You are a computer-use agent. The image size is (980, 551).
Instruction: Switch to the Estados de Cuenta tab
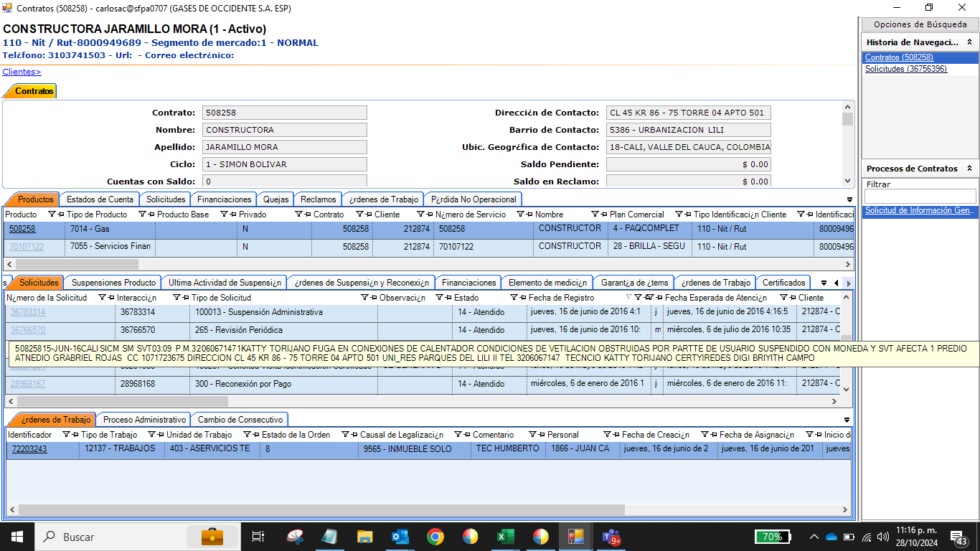click(100, 199)
